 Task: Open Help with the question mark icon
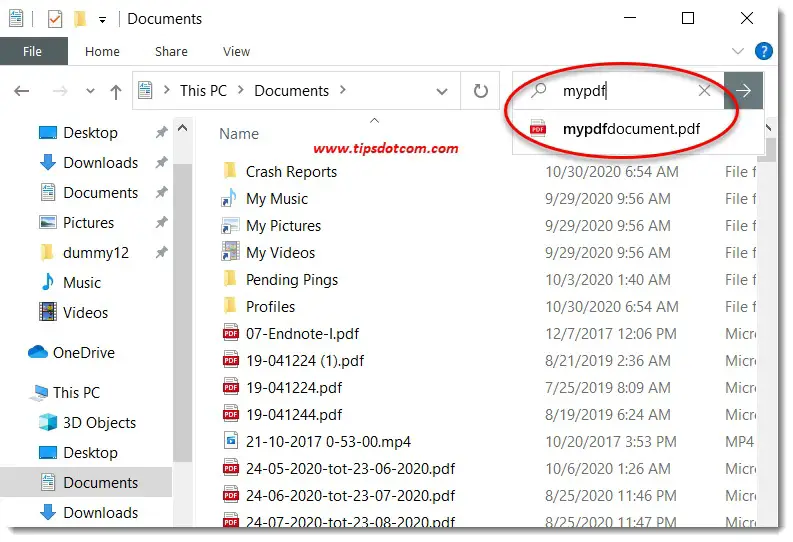(x=763, y=51)
